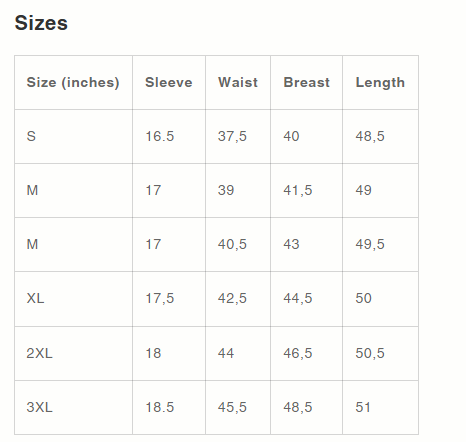Click the Waist column header
This screenshot has width=466, height=442.
(x=238, y=82)
